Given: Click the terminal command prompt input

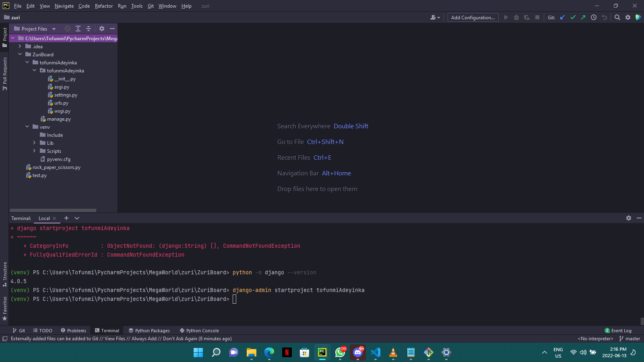Looking at the screenshot, I should tap(235, 299).
